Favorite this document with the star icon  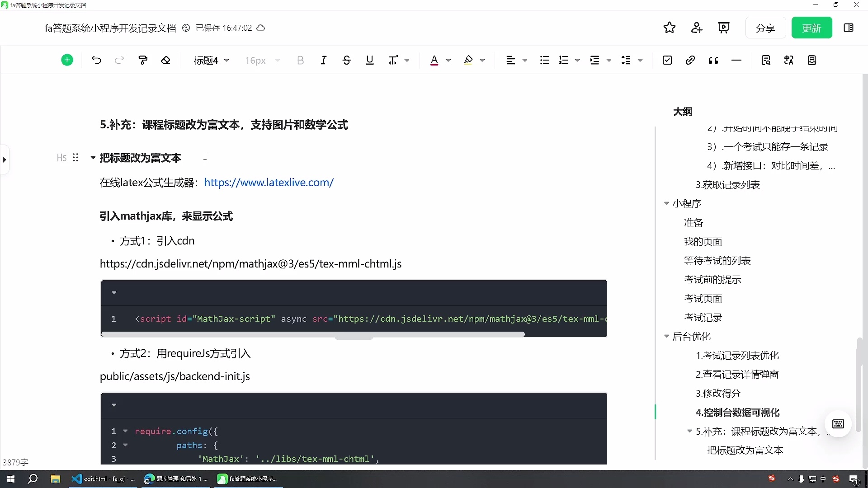670,28
